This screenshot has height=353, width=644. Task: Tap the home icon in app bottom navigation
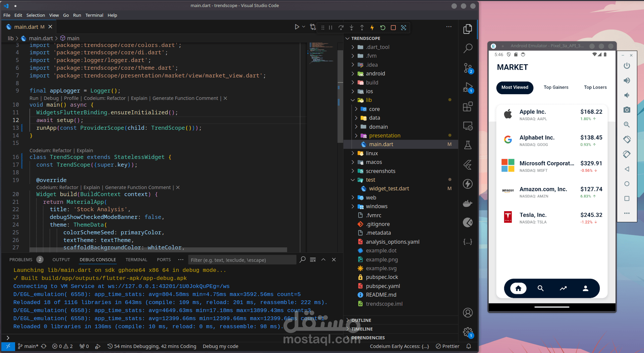[518, 288]
